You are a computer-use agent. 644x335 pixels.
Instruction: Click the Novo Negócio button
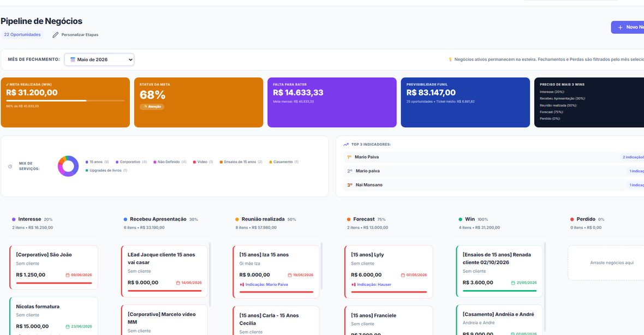pyautogui.click(x=628, y=27)
